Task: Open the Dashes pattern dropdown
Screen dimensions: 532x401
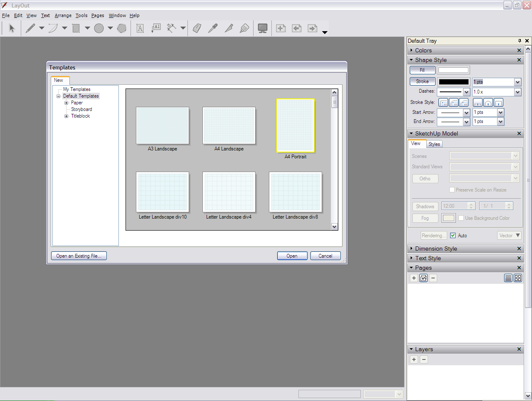Action: tap(467, 92)
